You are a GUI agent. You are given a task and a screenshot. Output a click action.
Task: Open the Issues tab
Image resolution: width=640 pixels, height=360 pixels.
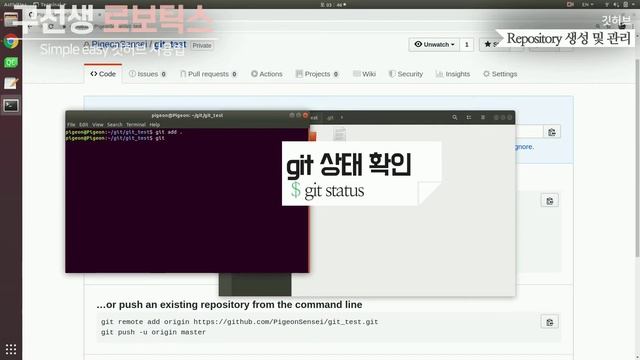(147, 74)
